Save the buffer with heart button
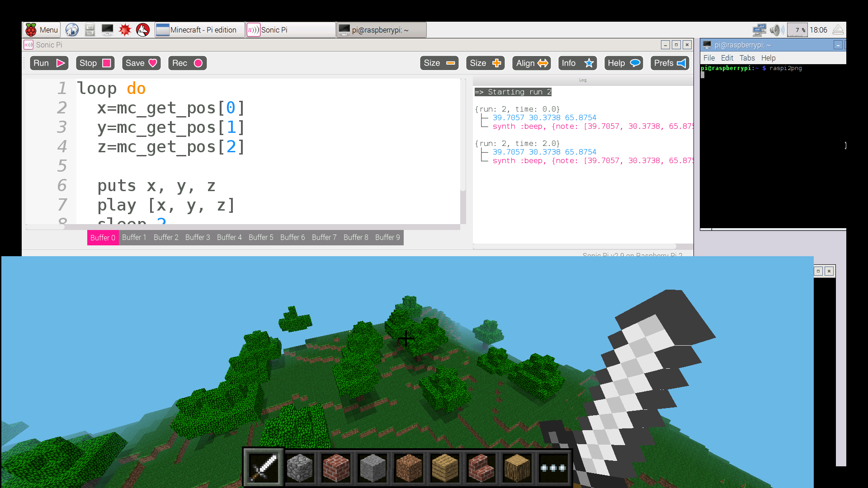This screenshot has width=868, height=488. click(141, 63)
